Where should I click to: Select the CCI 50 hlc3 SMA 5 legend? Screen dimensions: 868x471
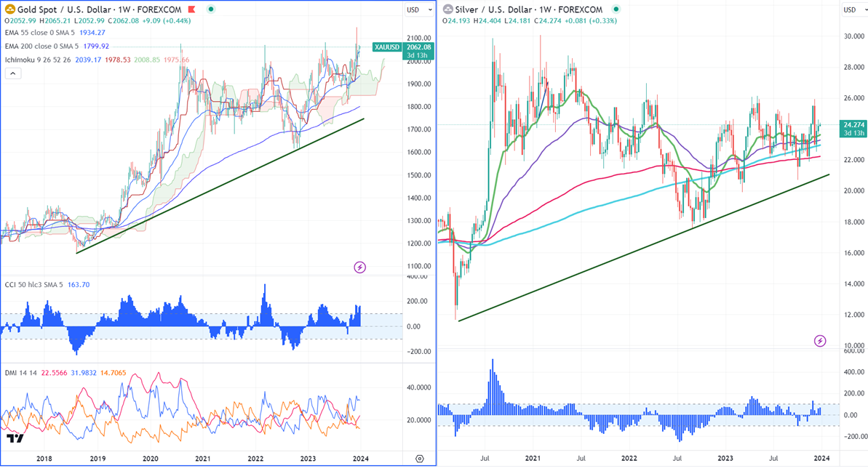click(33, 285)
